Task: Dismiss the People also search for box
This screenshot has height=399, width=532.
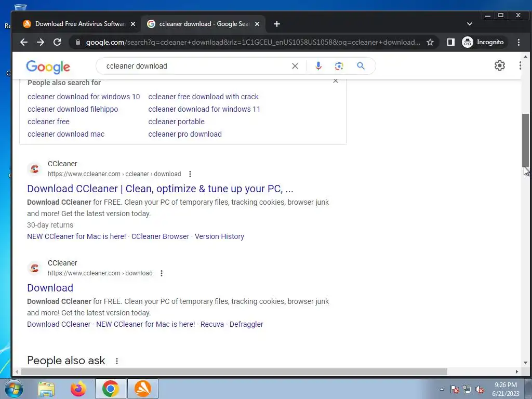Action: 336,81
